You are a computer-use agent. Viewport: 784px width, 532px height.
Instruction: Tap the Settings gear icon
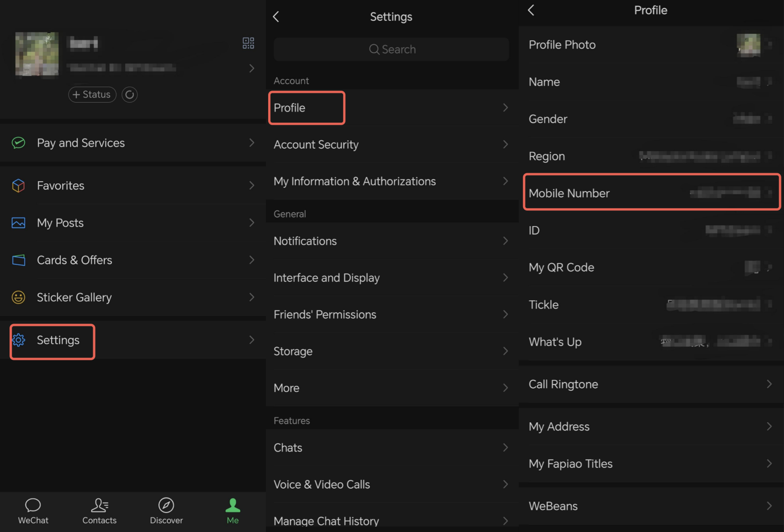pyautogui.click(x=19, y=340)
